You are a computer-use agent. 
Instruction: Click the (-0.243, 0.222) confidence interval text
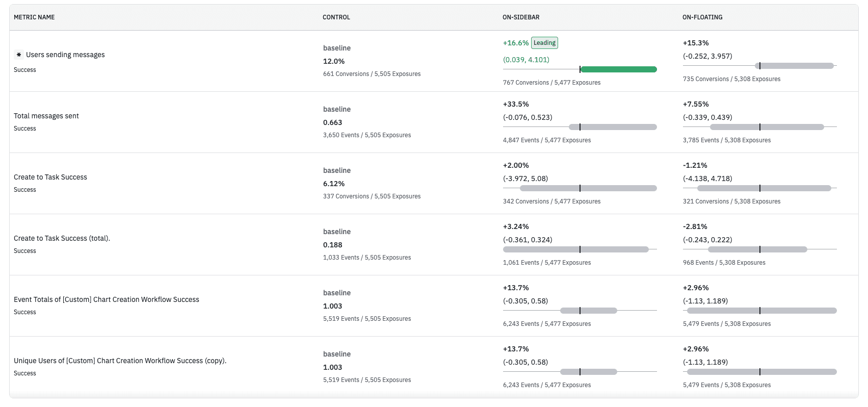coord(707,240)
